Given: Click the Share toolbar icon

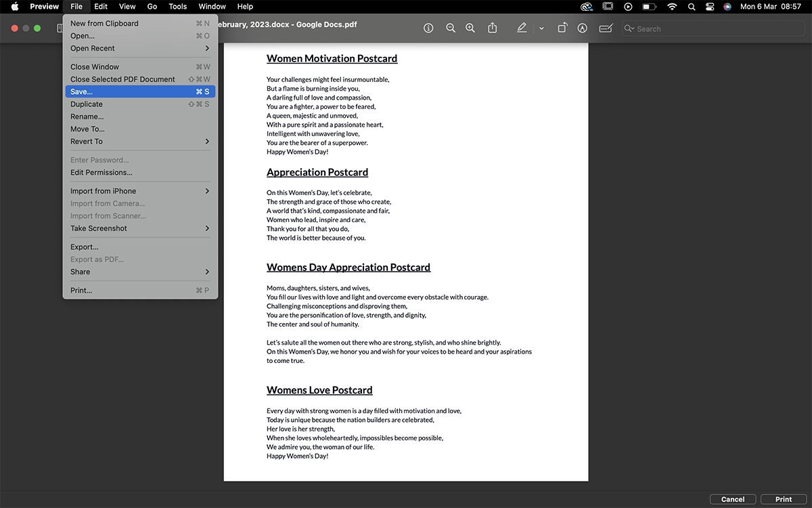Looking at the screenshot, I should pos(493,28).
